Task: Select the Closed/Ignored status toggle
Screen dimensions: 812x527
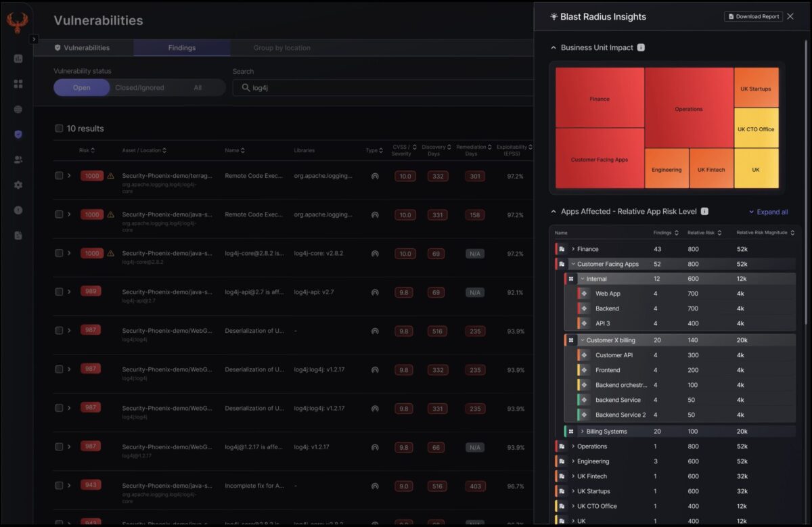Action: coord(139,87)
